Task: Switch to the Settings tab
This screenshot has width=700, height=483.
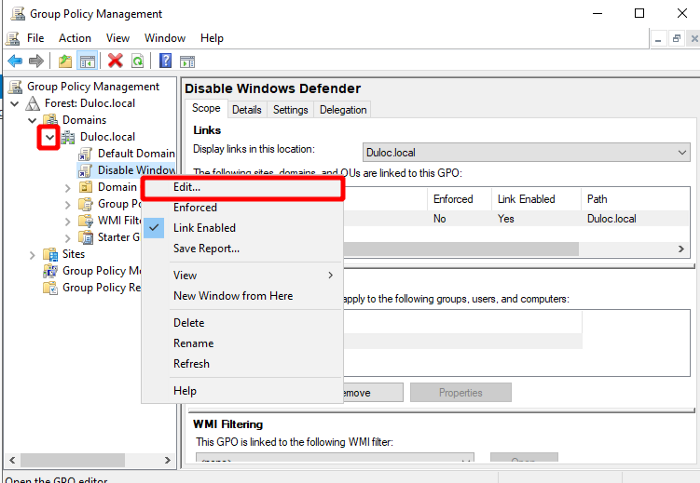Action: click(291, 110)
